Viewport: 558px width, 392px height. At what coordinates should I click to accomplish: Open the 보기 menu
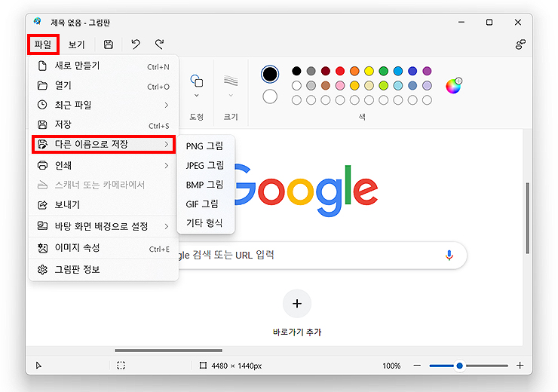coord(76,44)
